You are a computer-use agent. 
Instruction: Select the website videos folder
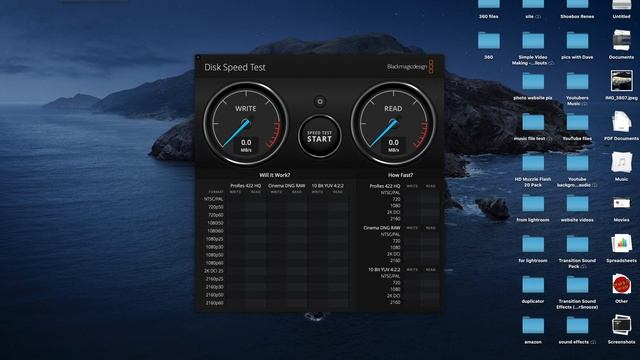point(577,203)
